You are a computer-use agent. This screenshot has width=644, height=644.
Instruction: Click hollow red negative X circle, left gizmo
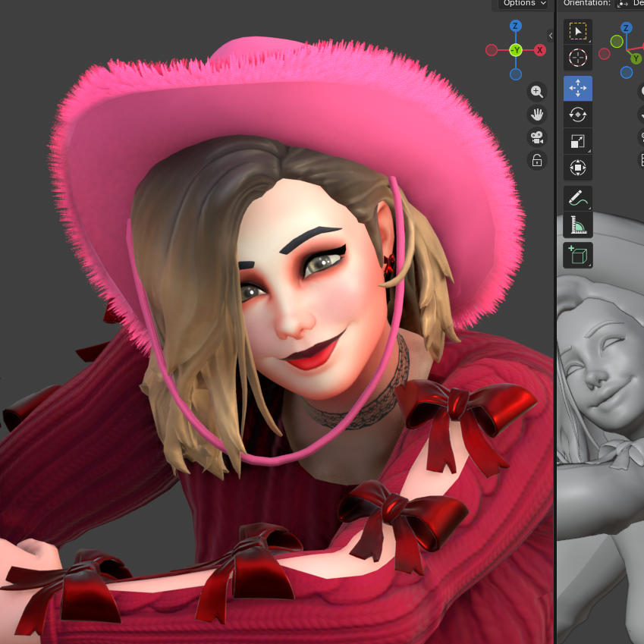click(492, 50)
